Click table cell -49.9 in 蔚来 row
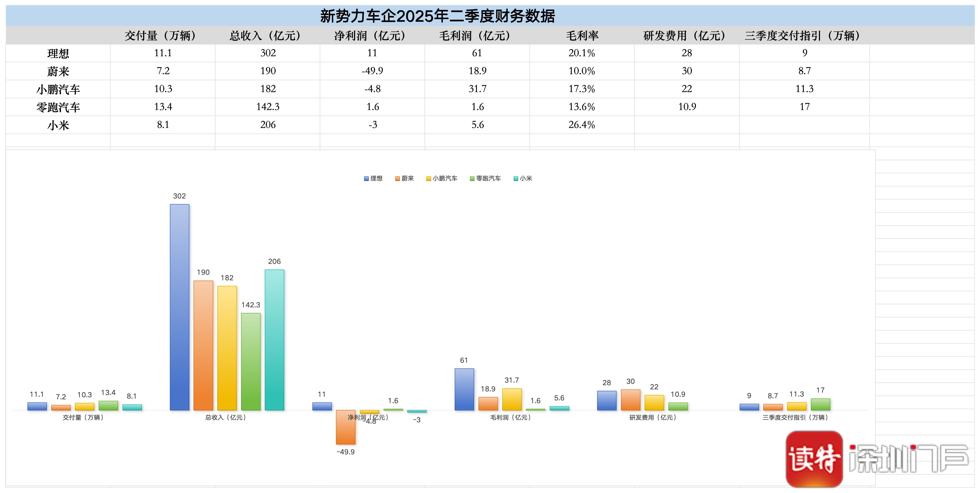980x493 pixels. (372, 71)
